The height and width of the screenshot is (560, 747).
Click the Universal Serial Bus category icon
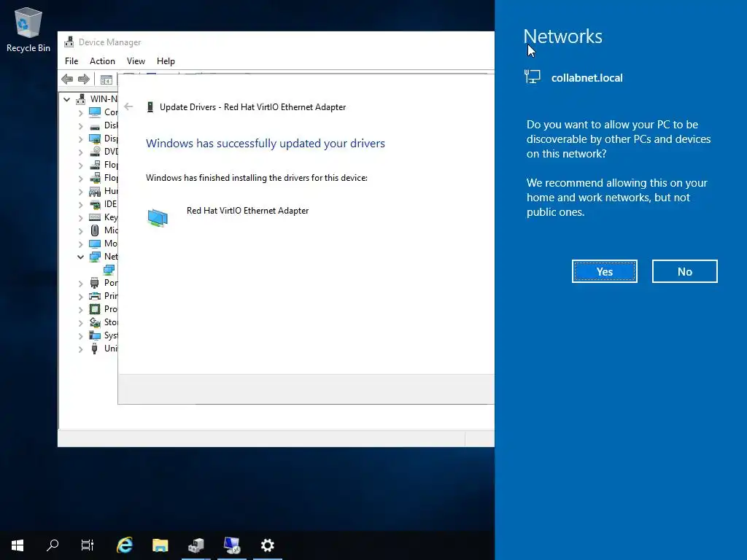click(x=95, y=348)
